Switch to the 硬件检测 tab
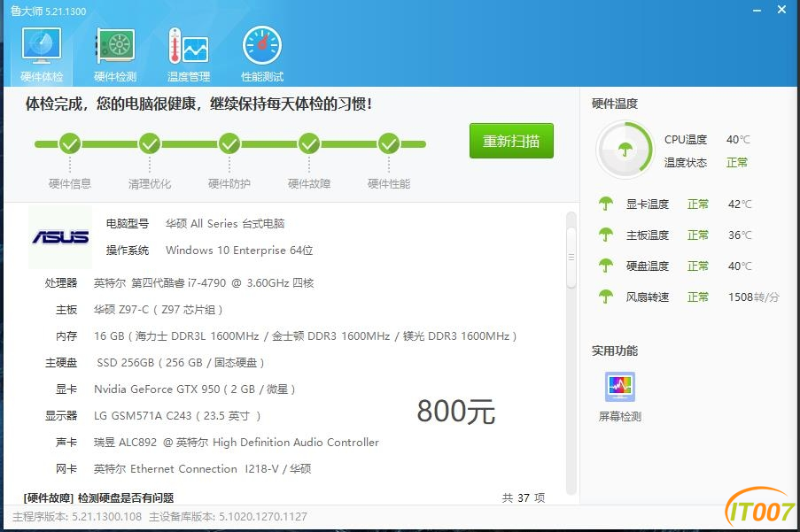This screenshot has height=532, width=800. (115, 55)
